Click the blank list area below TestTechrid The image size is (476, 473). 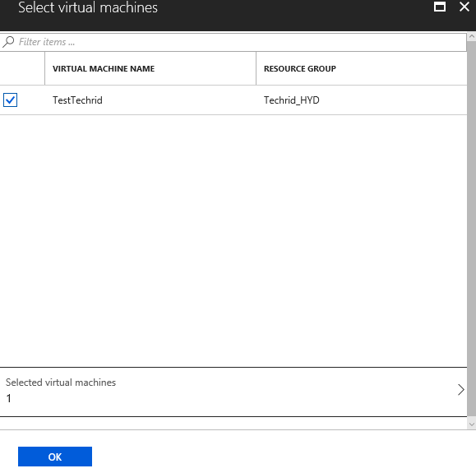(233, 240)
